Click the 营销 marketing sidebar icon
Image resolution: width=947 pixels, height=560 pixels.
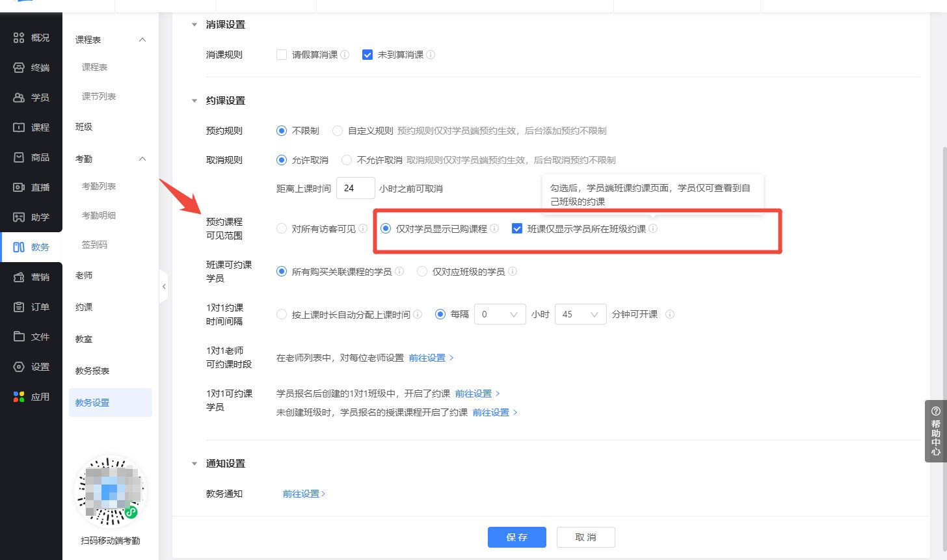[19, 277]
